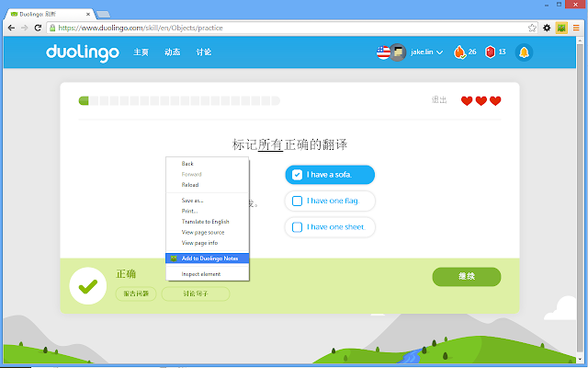Close the Duolingo browser tab
The height and width of the screenshot is (368, 588).
(x=88, y=15)
